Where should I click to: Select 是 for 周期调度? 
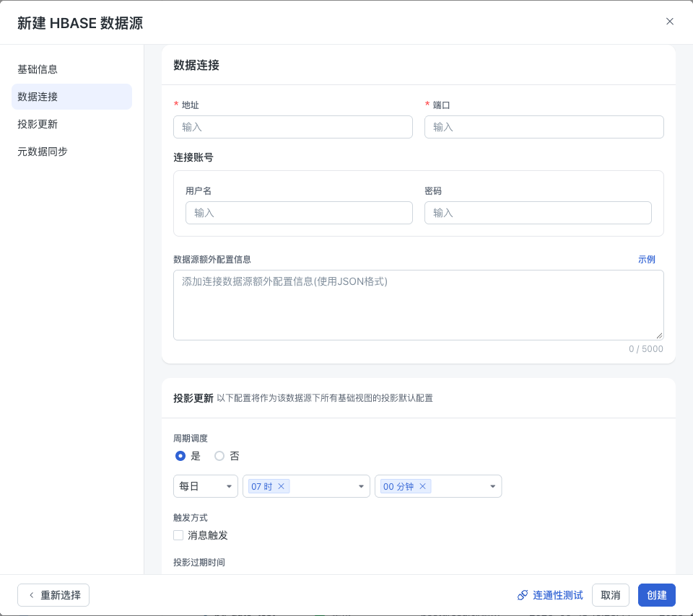click(180, 456)
